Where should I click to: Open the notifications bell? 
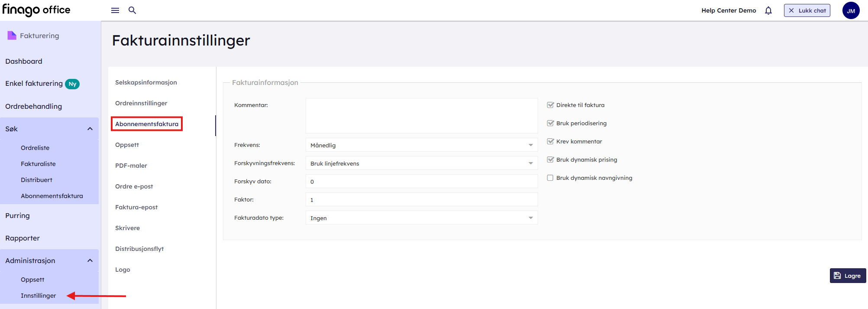coord(768,11)
